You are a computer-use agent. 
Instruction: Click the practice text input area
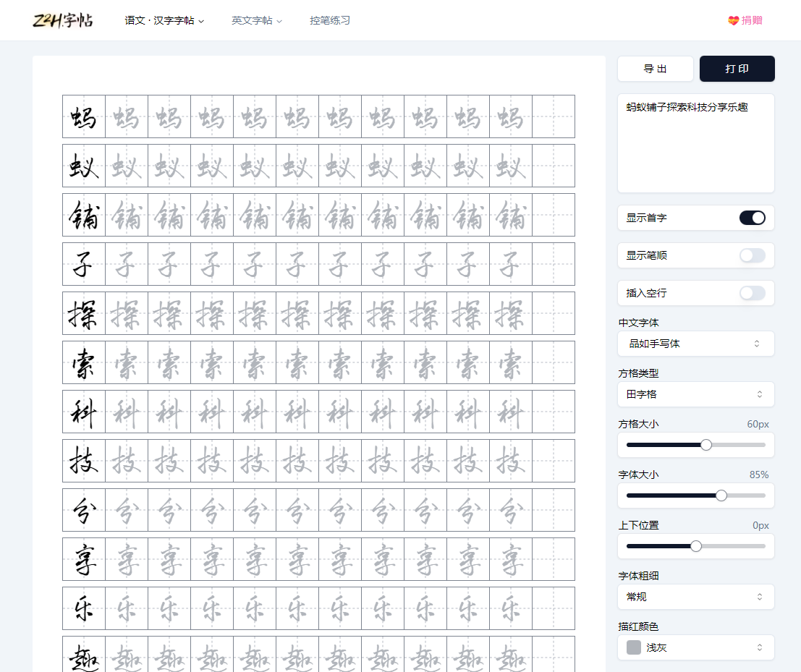coord(695,143)
